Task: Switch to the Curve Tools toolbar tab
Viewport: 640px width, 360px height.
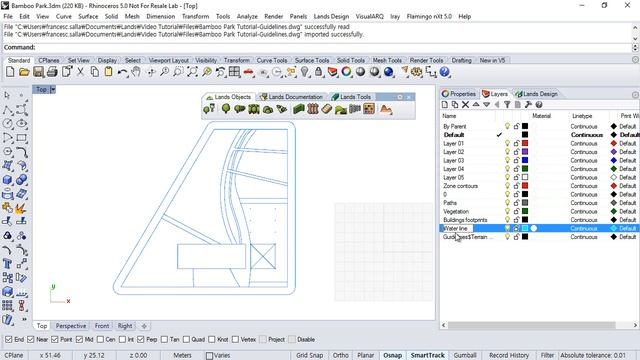Action: point(272,60)
